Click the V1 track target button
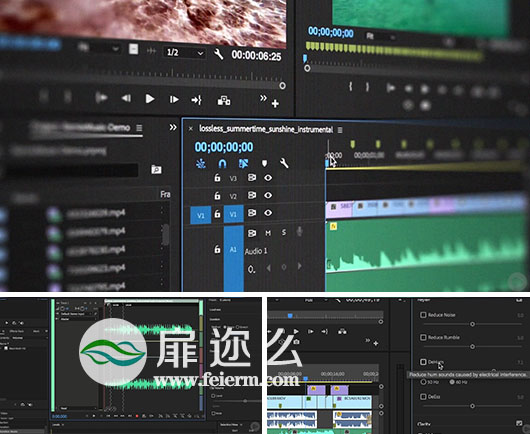This screenshot has height=434, width=530. (x=233, y=214)
